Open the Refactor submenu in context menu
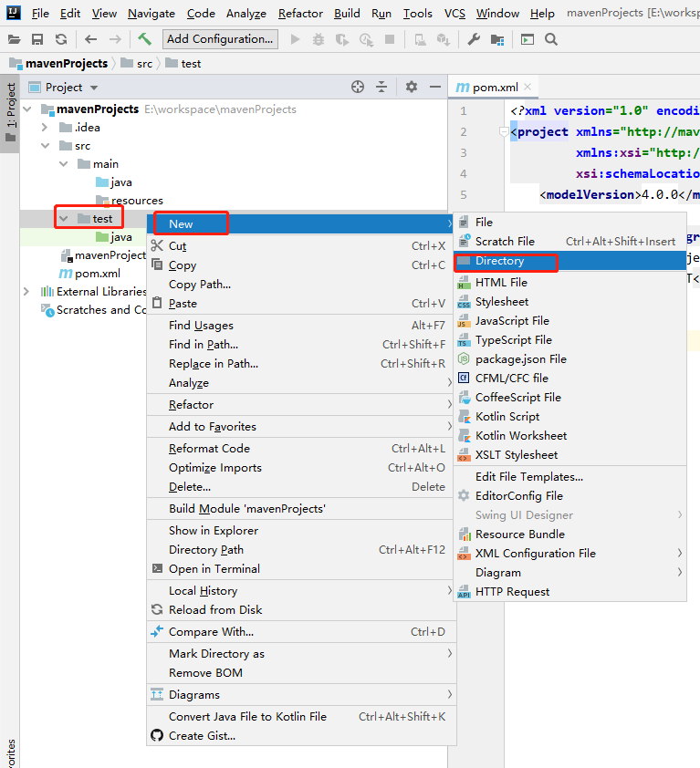The width and height of the screenshot is (700, 768). pyautogui.click(x=301, y=405)
